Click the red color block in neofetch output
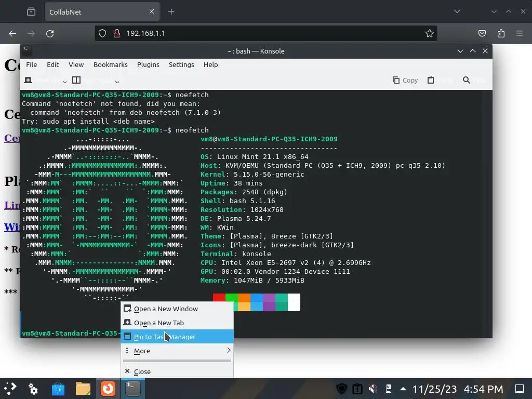The image size is (532, 399). point(219,298)
